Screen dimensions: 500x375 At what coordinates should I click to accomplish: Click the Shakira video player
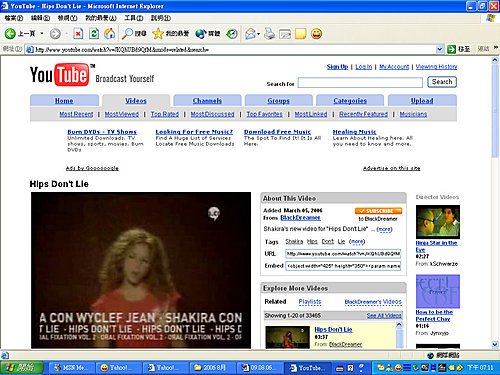point(141,270)
